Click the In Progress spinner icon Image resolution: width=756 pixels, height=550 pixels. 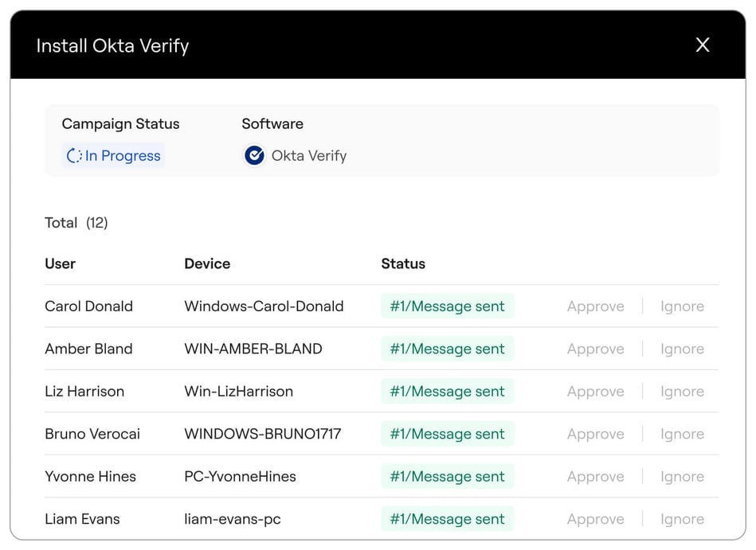pyautogui.click(x=72, y=155)
